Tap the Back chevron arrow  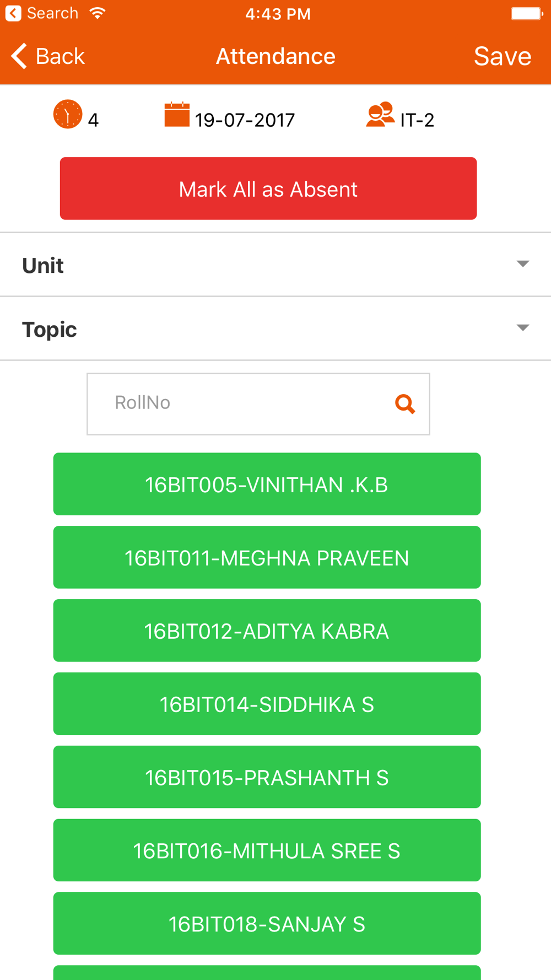tap(19, 56)
